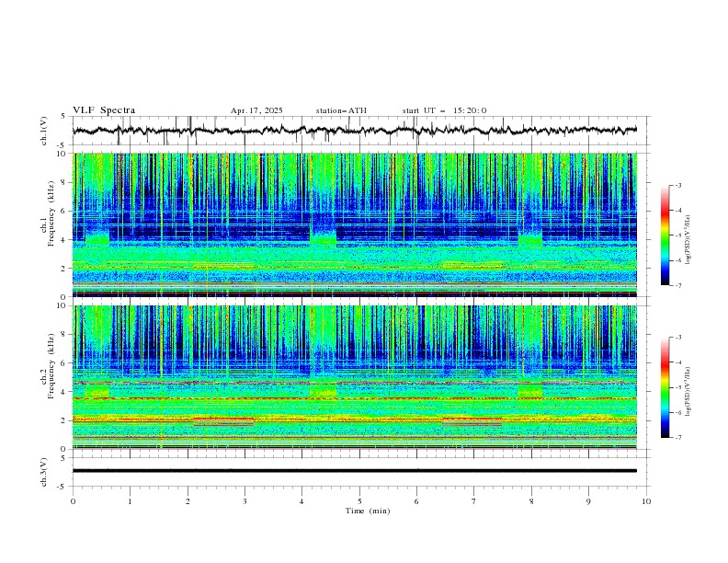This screenshot has height=563, width=728.
Task: Click the ch.2 spectrogram plot area
Action: pos(355,377)
